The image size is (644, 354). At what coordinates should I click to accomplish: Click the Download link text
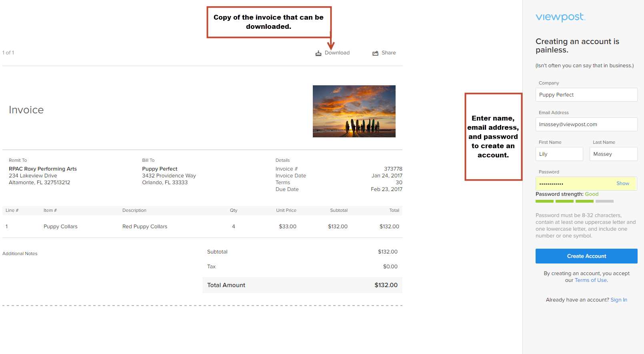[x=337, y=53]
